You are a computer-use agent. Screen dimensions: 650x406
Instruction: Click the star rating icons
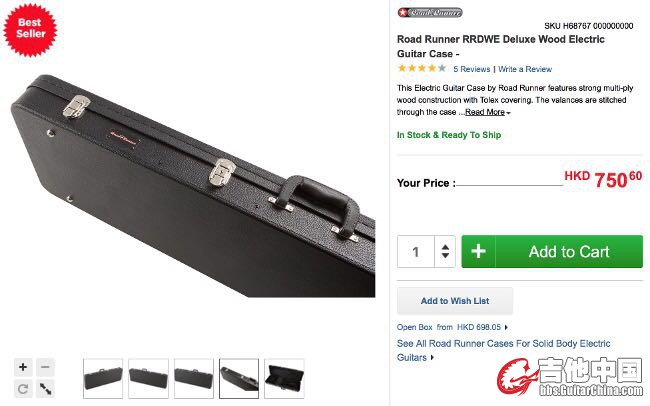point(422,68)
